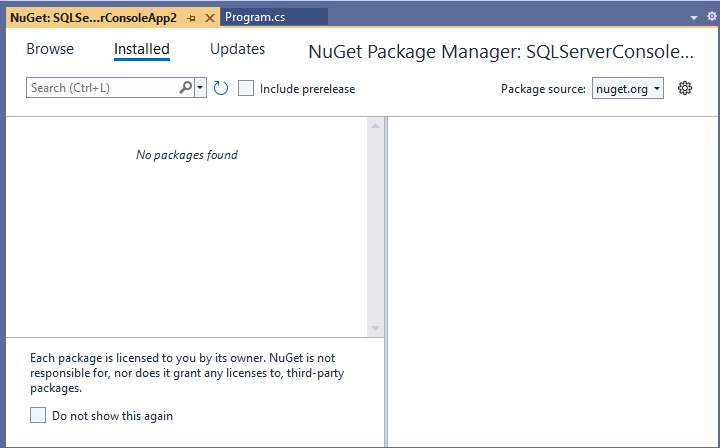Open the document tabs overflow arrow
Viewport: 720px width, 448px height.
695,18
